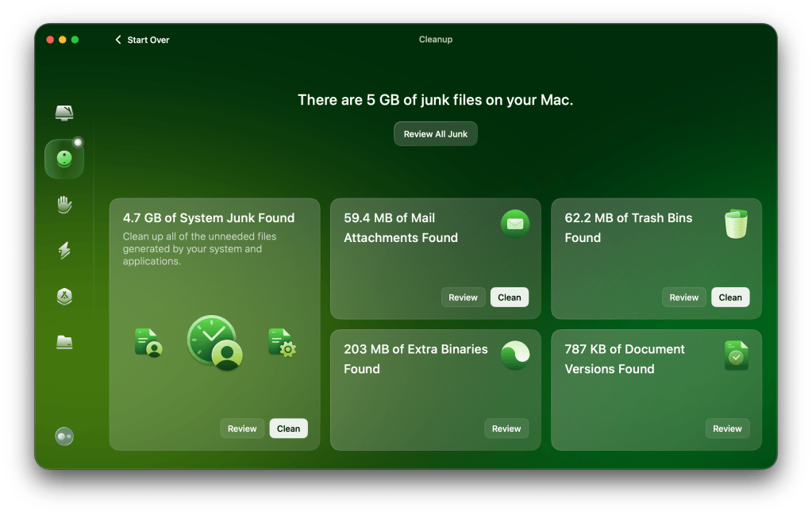The width and height of the screenshot is (812, 515).
Task: Click Review All Junk
Action: [435, 133]
